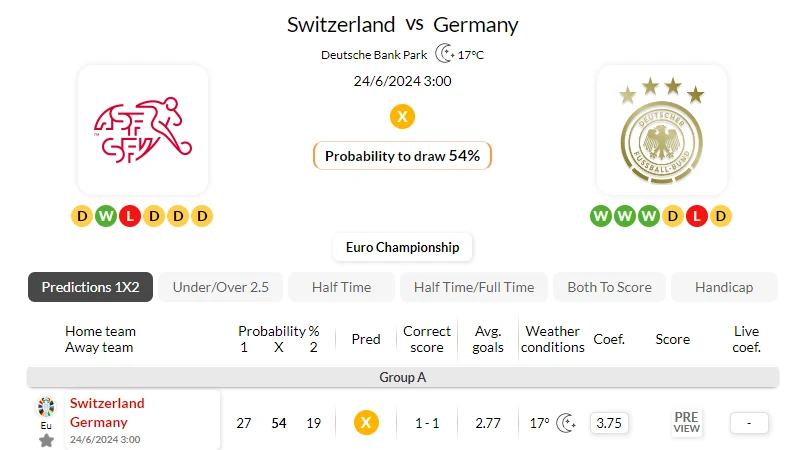Click the yellow X prediction icon in the table row

[366, 423]
